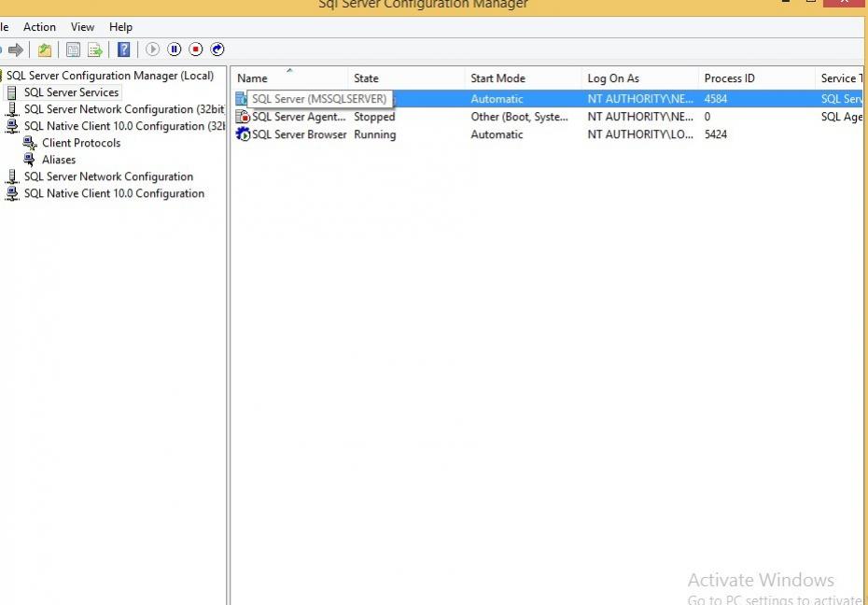Image resolution: width=868 pixels, height=605 pixels.
Task: Click the Stopped state of SQL Server Agent
Action: [375, 117]
